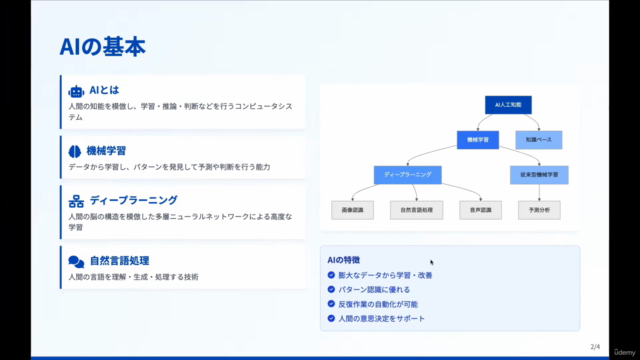Select the AI人工知能 root node in diagram
The image size is (640, 360).
pos(508,105)
